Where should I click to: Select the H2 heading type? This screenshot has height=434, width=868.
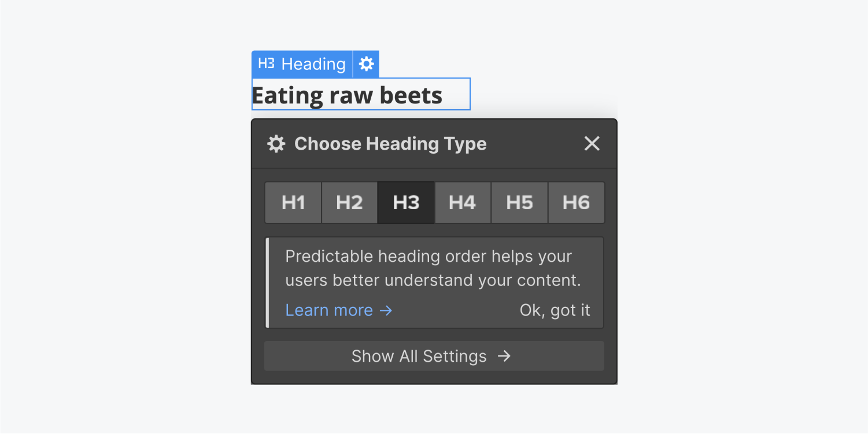[x=349, y=202]
